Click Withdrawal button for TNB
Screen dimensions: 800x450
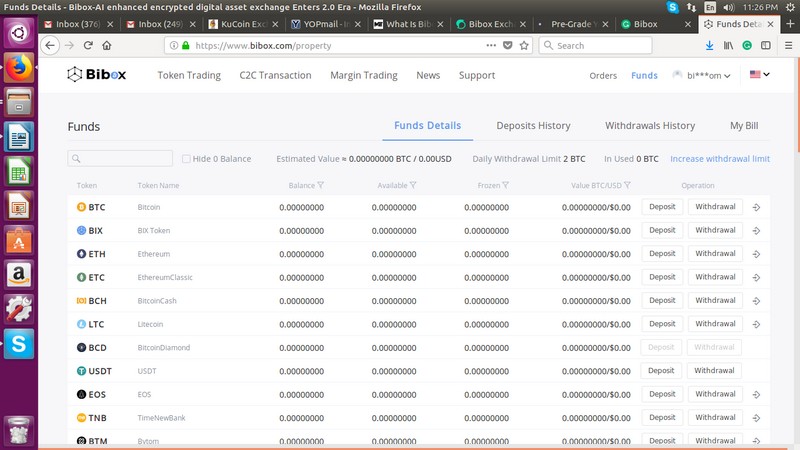(715, 417)
